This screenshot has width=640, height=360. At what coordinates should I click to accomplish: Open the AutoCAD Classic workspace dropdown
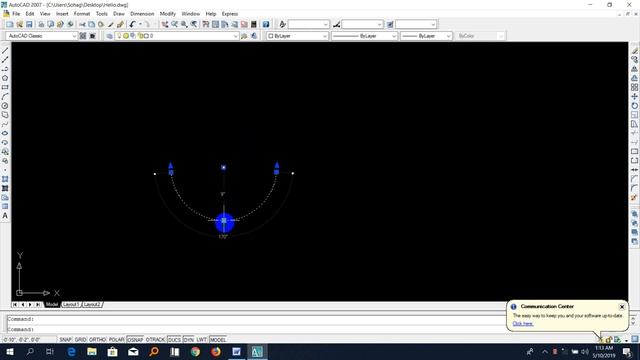[x=42, y=36]
